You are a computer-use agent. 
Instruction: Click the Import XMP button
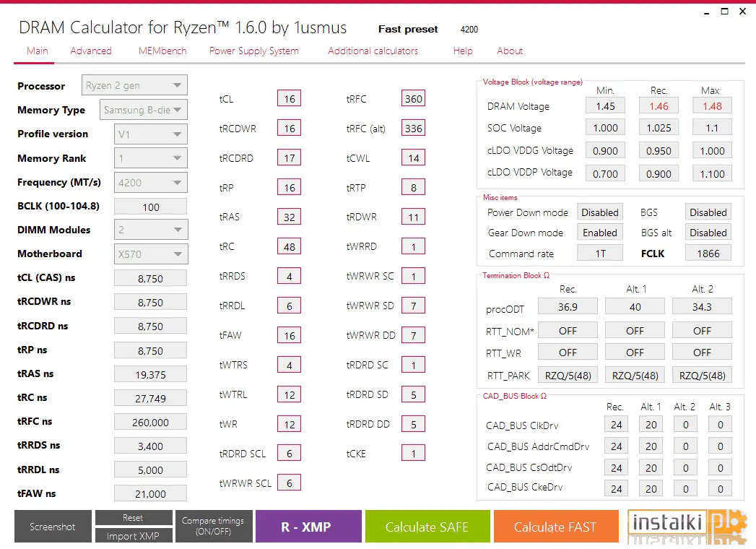click(x=134, y=535)
